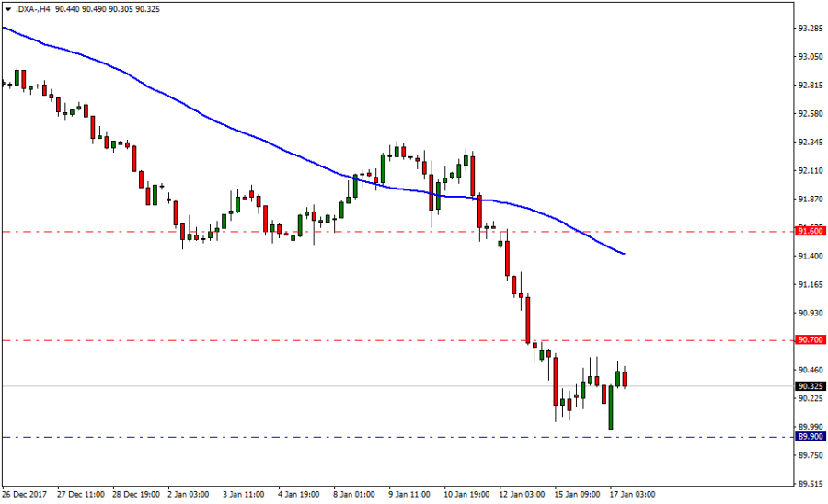Click the 89.900 support level price tag
Viewport: 828px width, 504px height.
[811, 437]
